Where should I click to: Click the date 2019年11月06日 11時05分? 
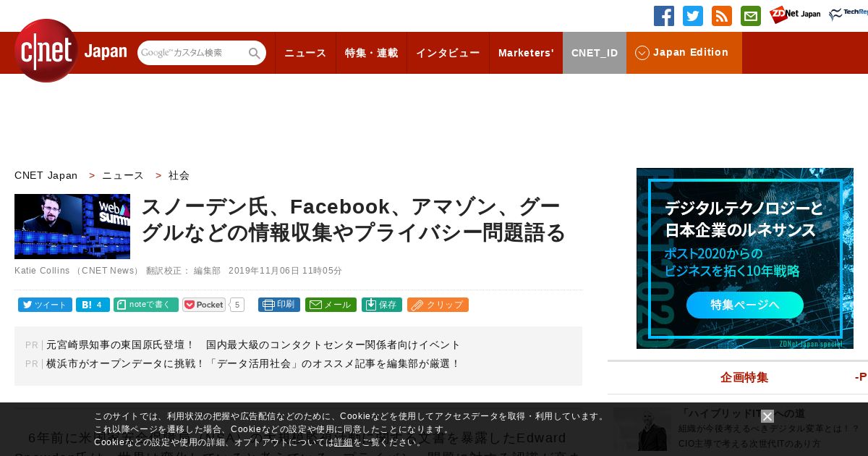pos(286,271)
